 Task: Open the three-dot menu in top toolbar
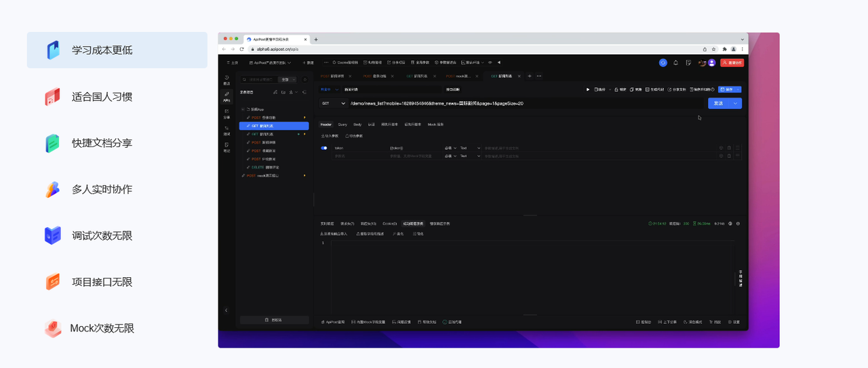[x=326, y=62]
